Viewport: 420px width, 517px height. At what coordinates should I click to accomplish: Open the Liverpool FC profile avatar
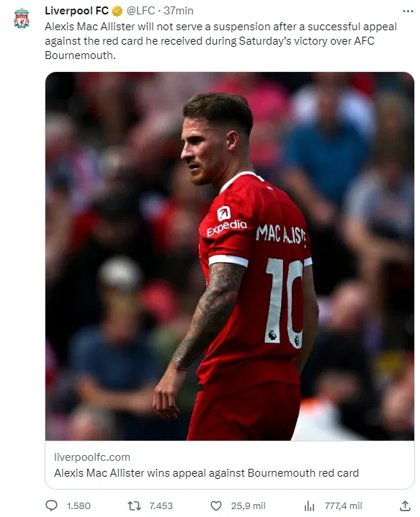pyautogui.click(x=22, y=18)
